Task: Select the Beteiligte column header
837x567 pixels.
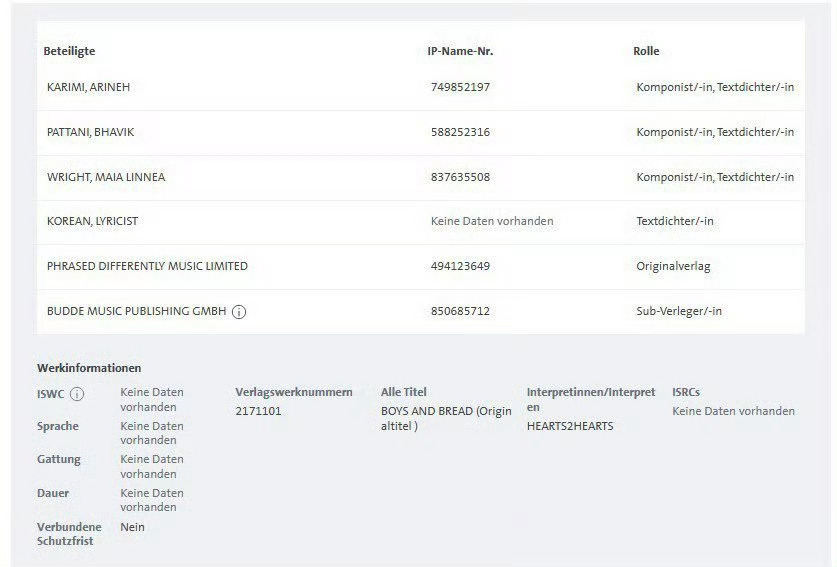Action: pos(69,51)
